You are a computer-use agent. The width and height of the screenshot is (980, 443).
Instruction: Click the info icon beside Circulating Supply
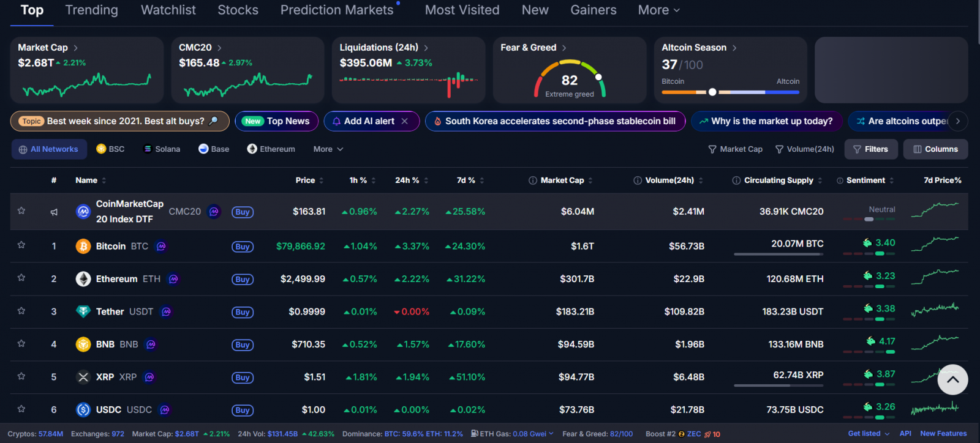click(x=736, y=181)
